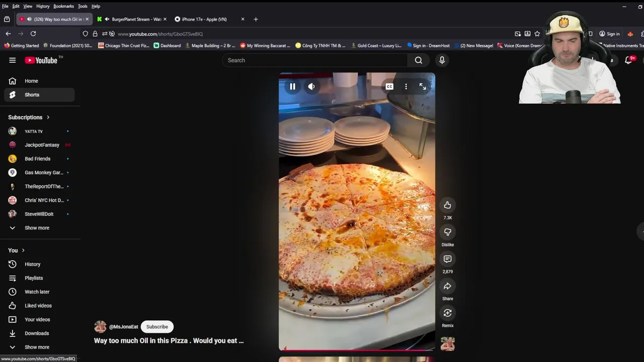Click the YouTube search field
Viewport: 644px width, 362px height.
click(x=315, y=60)
